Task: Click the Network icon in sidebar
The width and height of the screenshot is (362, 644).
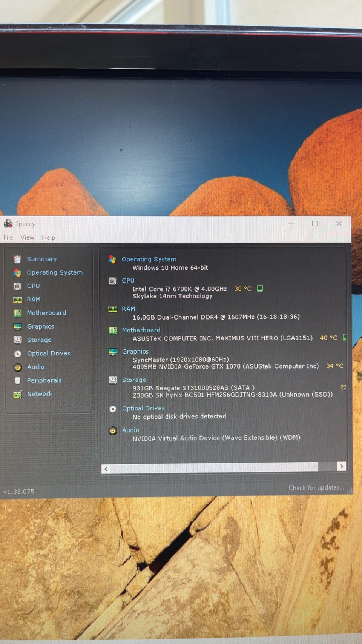Action: [x=17, y=394]
